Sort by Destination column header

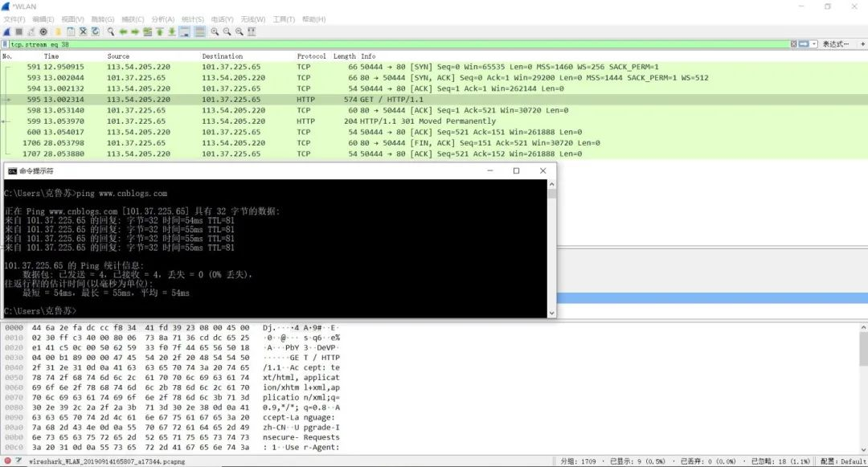[222, 56]
